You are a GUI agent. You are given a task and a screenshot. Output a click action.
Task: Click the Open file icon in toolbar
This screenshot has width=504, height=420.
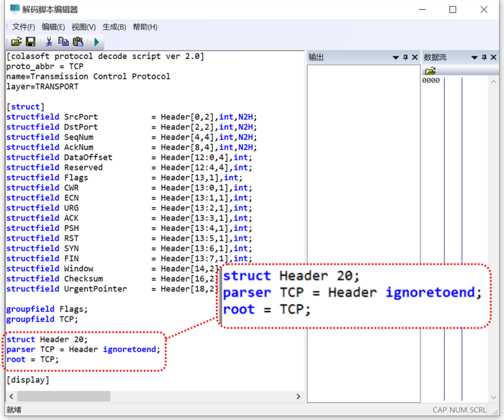[16, 42]
